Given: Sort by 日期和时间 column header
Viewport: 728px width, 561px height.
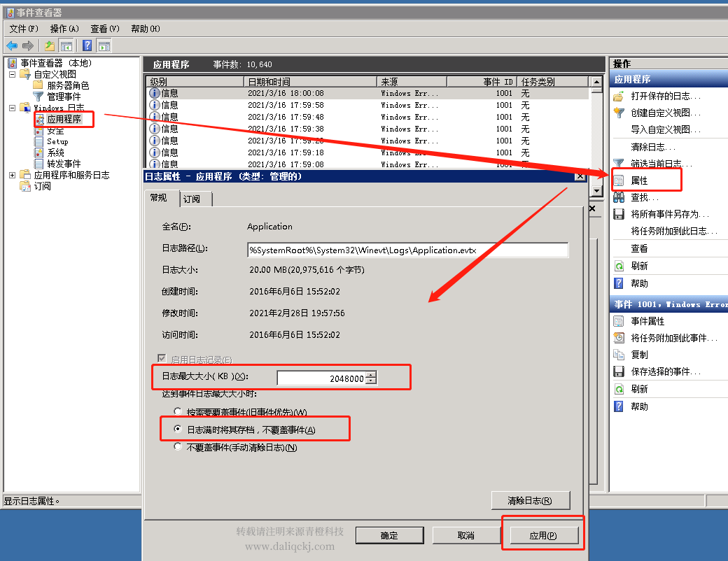Looking at the screenshot, I should pos(310,82).
